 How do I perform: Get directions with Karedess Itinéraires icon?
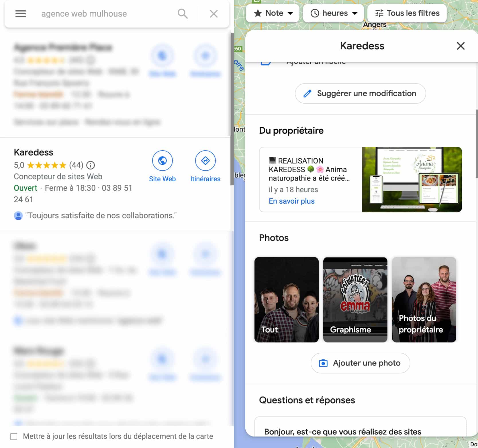point(205,161)
